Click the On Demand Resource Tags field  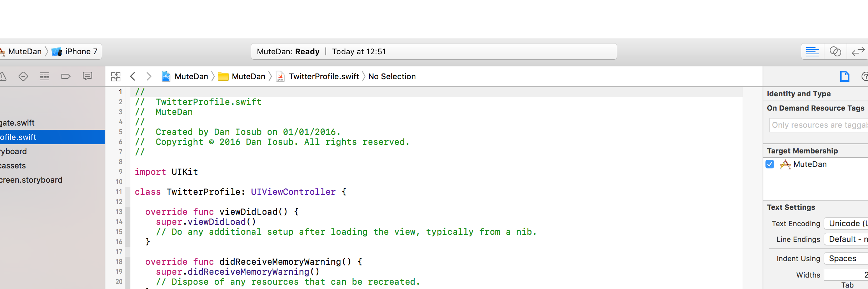(819, 125)
